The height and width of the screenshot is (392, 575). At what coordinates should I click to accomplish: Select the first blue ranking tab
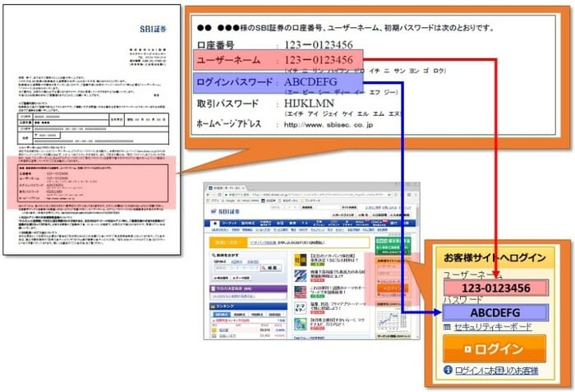pos(221,315)
